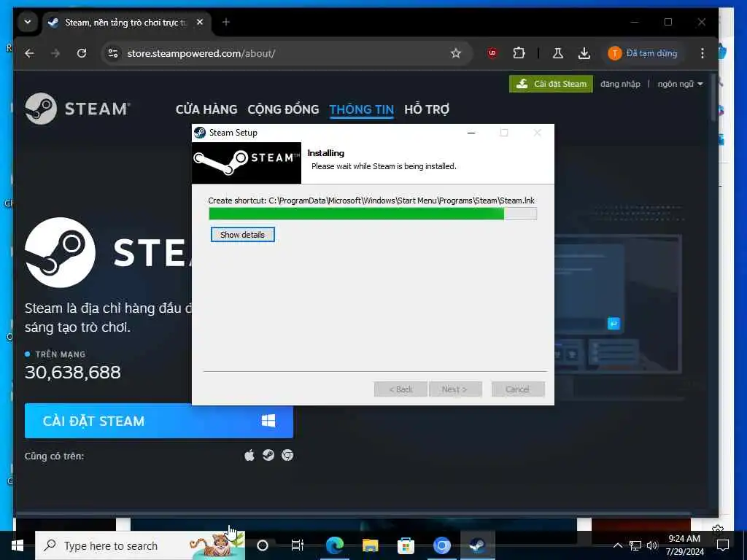747x560 pixels.
Task: Open the CỬA HÀNG store menu
Action: pyautogui.click(x=206, y=109)
